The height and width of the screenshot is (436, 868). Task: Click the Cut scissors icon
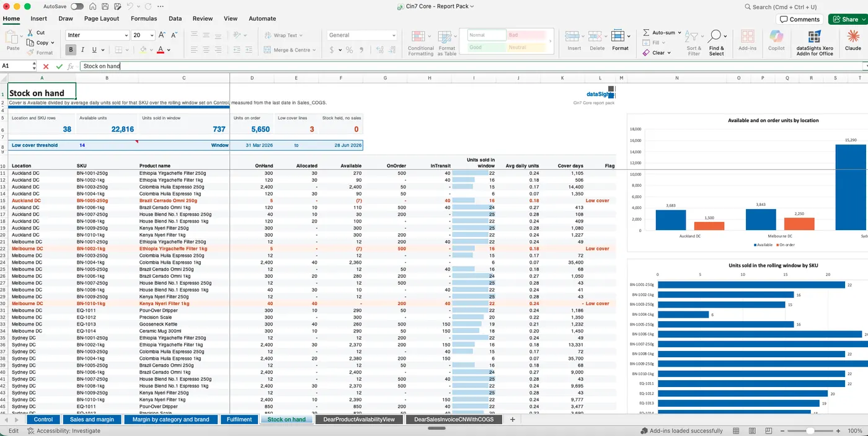pyautogui.click(x=29, y=33)
